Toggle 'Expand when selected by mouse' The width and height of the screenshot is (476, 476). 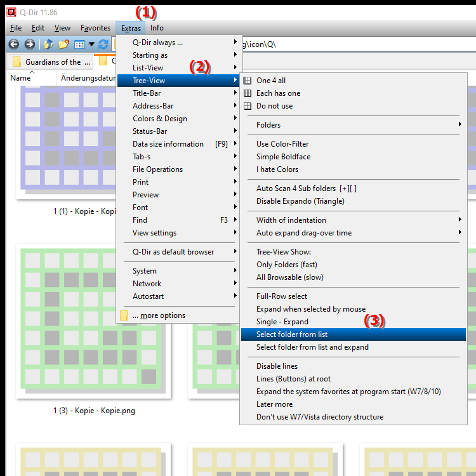(354, 309)
